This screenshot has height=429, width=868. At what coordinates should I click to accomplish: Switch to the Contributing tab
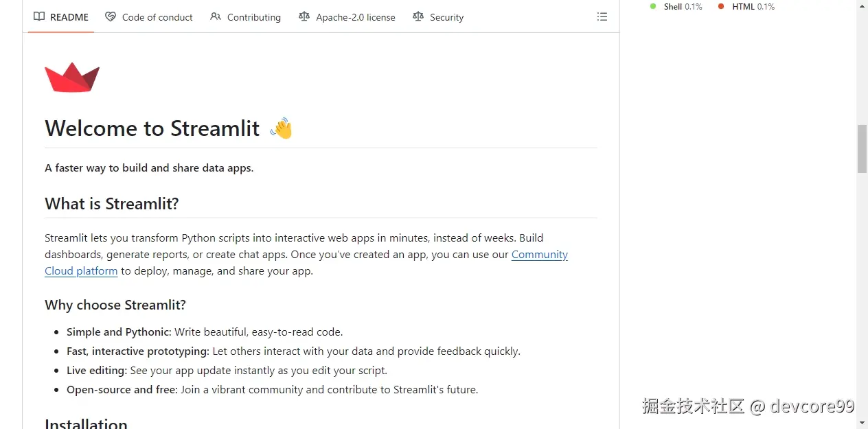pos(245,17)
